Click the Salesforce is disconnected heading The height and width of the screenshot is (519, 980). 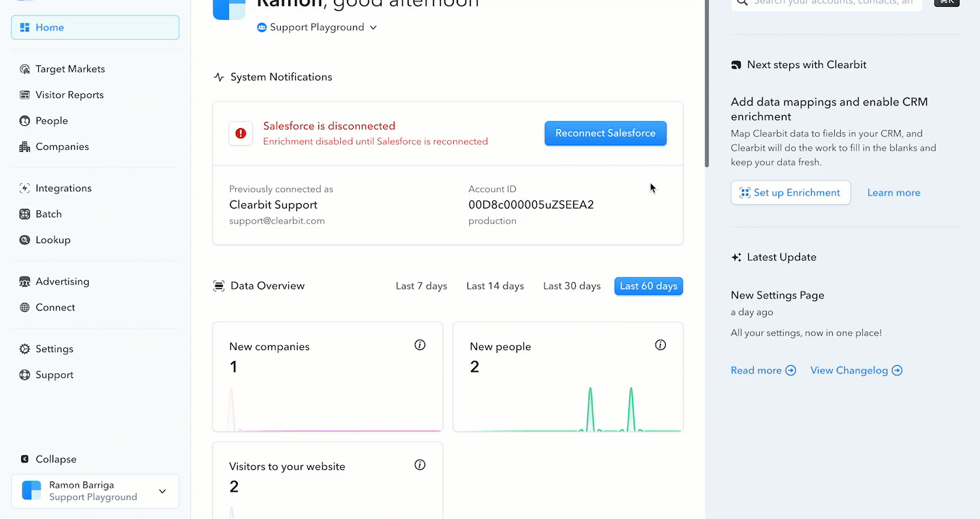[329, 126]
